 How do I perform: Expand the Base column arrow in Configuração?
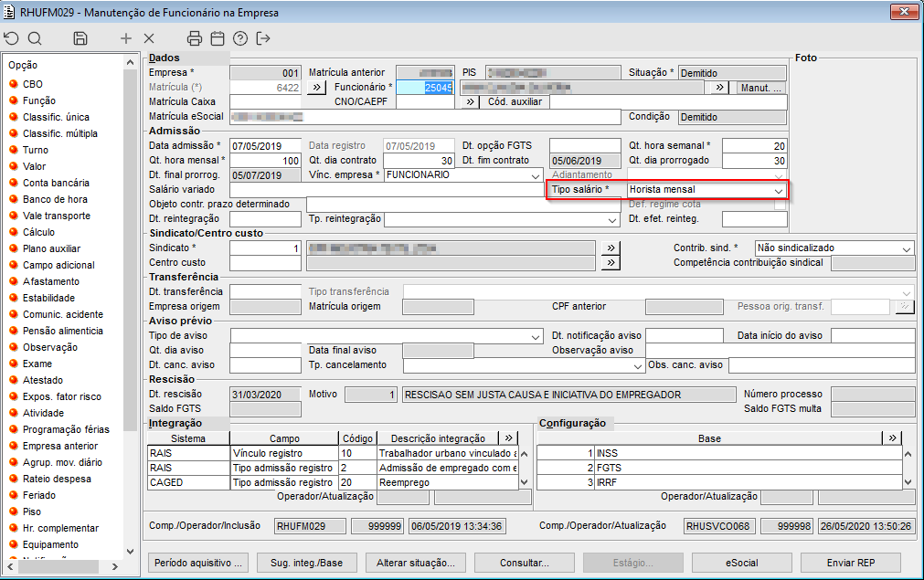pyautogui.click(x=893, y=438)
